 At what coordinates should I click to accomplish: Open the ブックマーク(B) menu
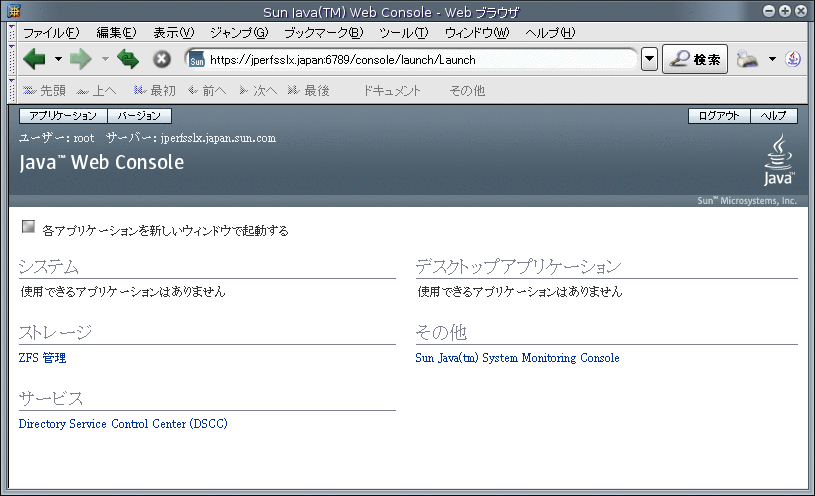pyautogui.click(x=323, y=33)
